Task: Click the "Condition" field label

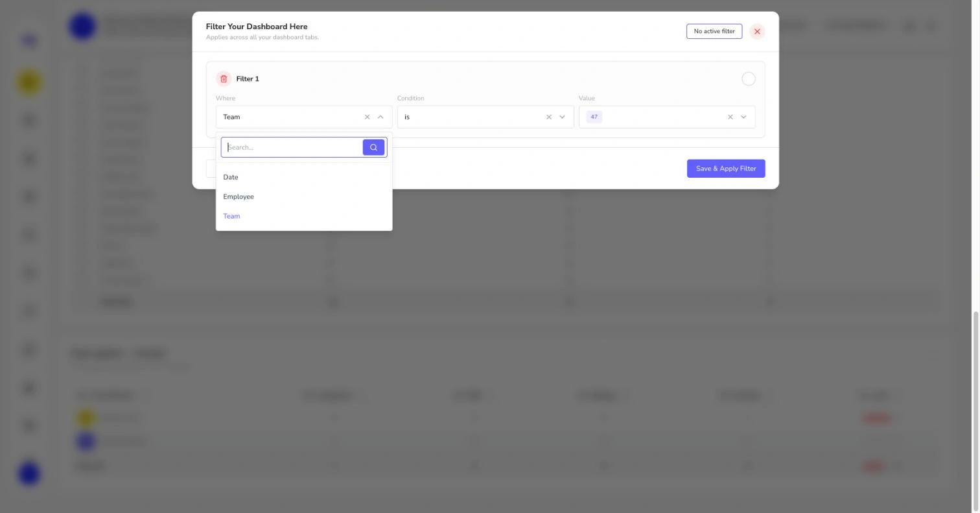Action: 410,99
